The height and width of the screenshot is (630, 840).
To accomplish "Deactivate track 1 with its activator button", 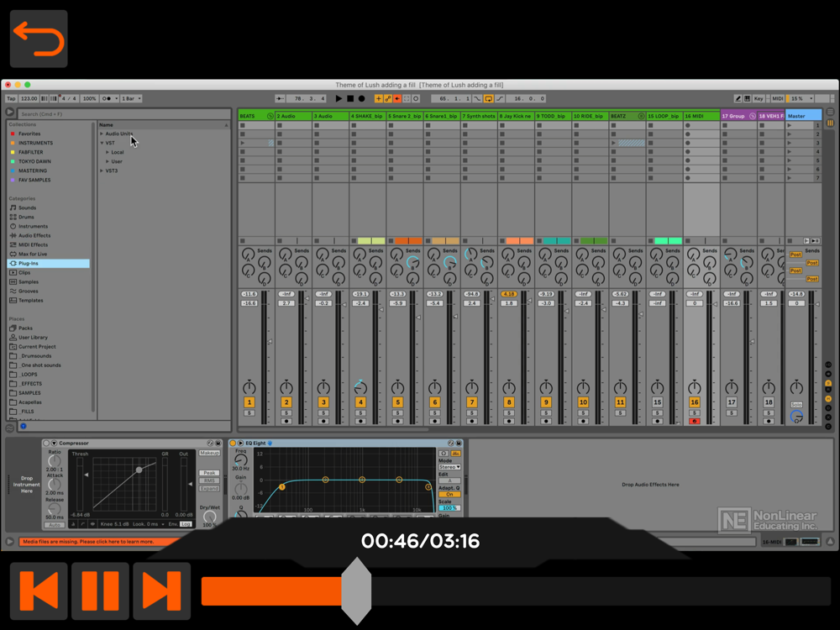I will (249, 402).
